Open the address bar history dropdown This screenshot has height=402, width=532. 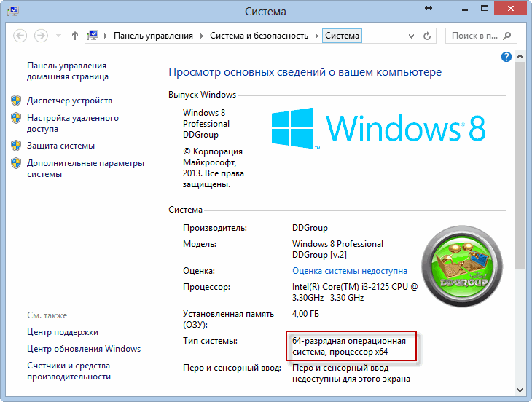tap(411, 36)
